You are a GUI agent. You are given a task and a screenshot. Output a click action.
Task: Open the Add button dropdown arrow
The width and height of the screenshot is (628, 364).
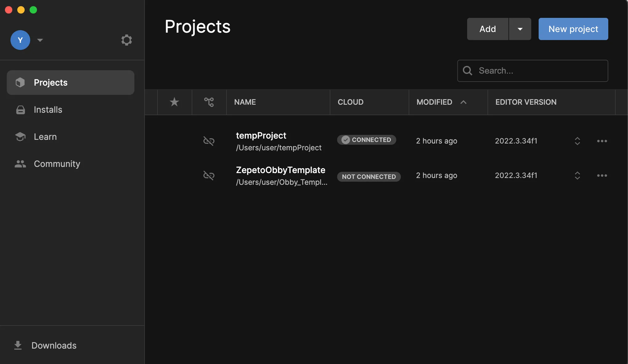point(520,29)
